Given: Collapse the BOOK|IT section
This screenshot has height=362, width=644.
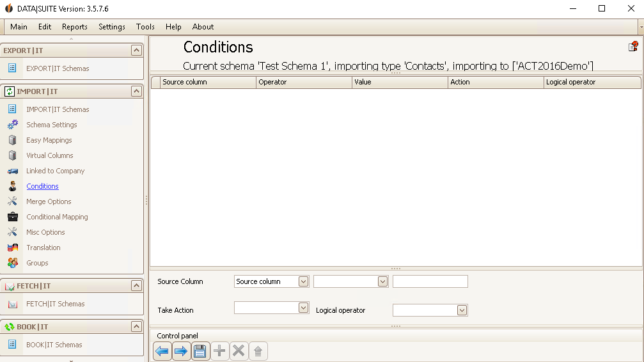Looking at the screenshot, I should [136, 327].
